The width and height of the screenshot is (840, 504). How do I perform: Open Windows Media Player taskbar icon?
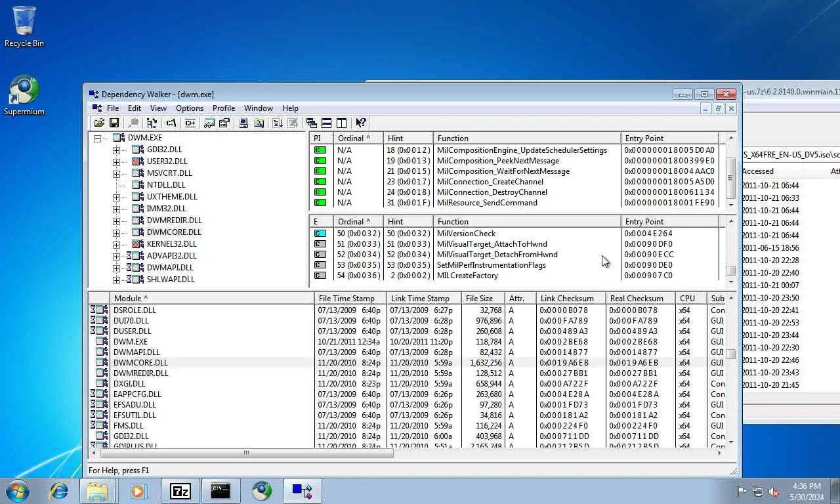tap(138, 491)
